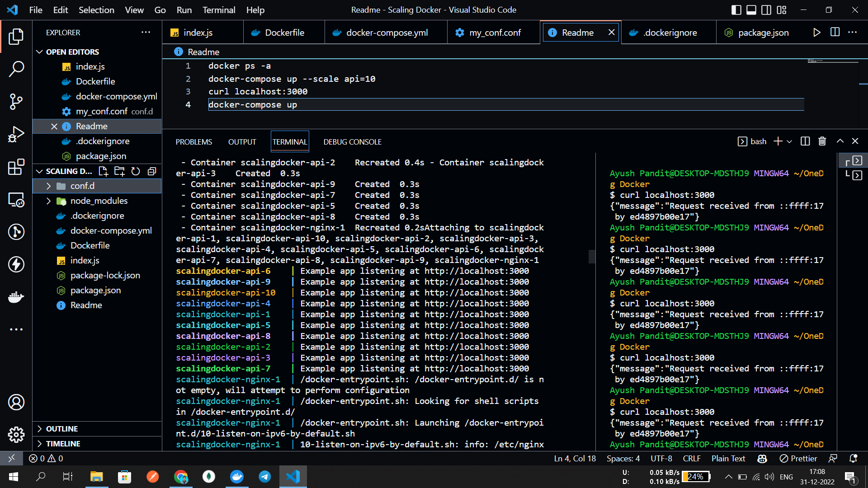Open the Source Control view

(16, 102)
